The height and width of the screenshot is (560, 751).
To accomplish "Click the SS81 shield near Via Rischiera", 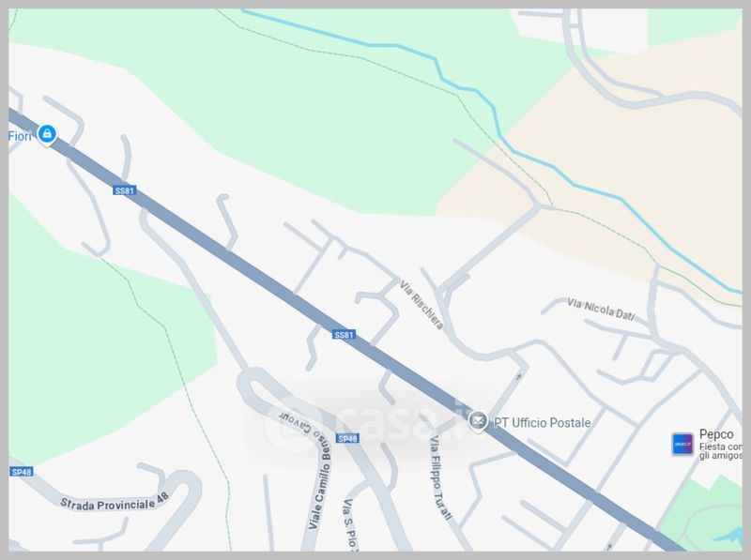I will [x=344, y=335].
